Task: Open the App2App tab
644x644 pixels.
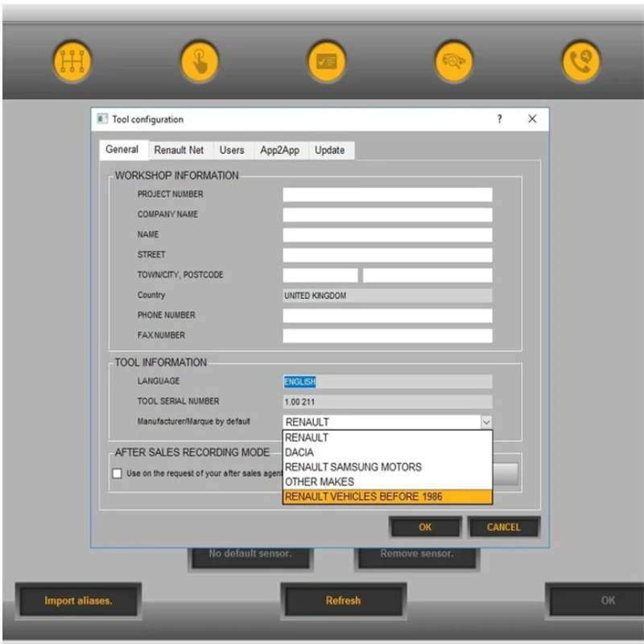Action: pyautogui.click(x=279, y=151)
